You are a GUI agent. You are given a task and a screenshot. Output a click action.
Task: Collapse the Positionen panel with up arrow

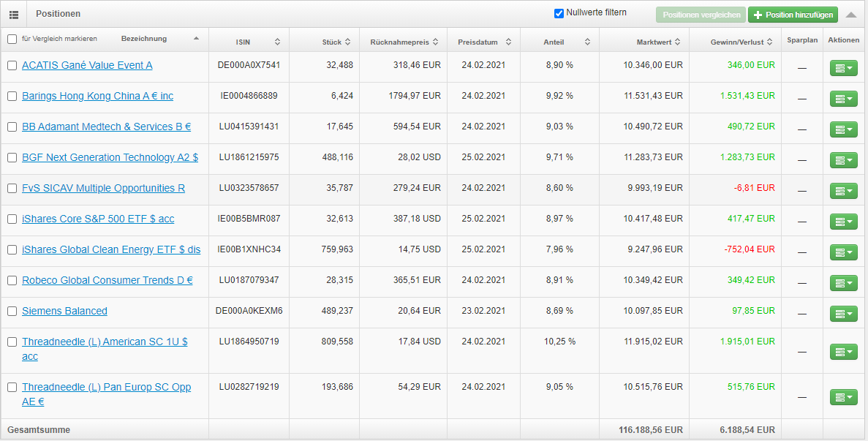(x=851, y=15)
